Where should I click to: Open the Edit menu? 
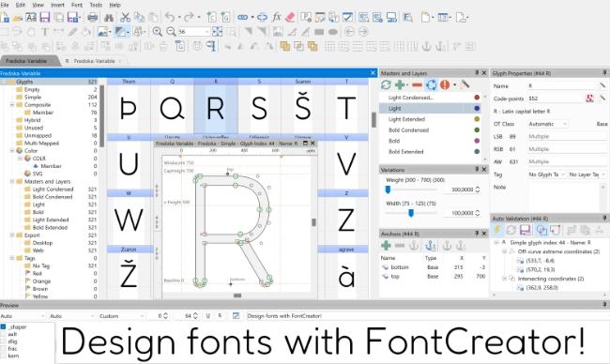point(21,5)
